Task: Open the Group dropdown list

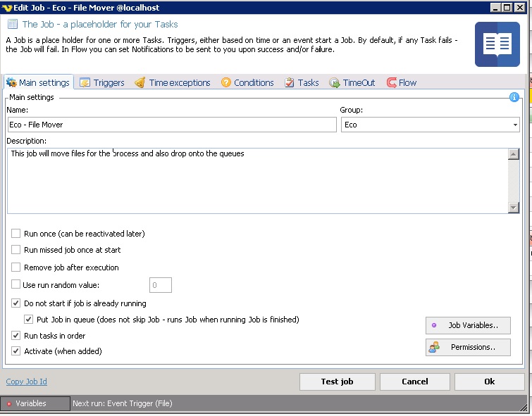Action: tap(515, 125)
